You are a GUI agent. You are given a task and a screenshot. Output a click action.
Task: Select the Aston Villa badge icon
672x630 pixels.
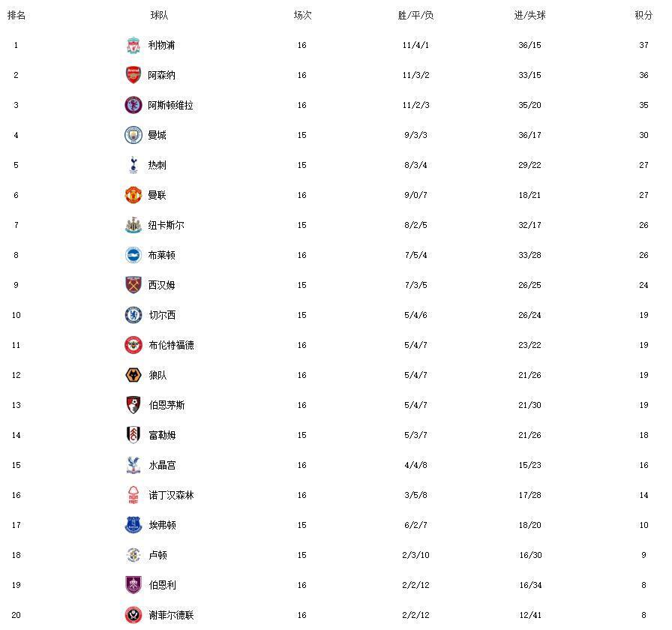tap(133, 105)
